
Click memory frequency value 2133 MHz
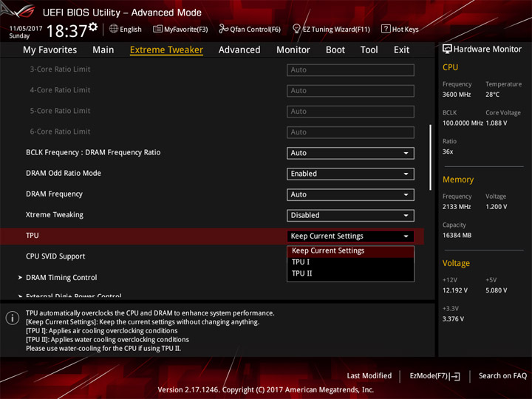pyautogui.click(x=457, y=207)
